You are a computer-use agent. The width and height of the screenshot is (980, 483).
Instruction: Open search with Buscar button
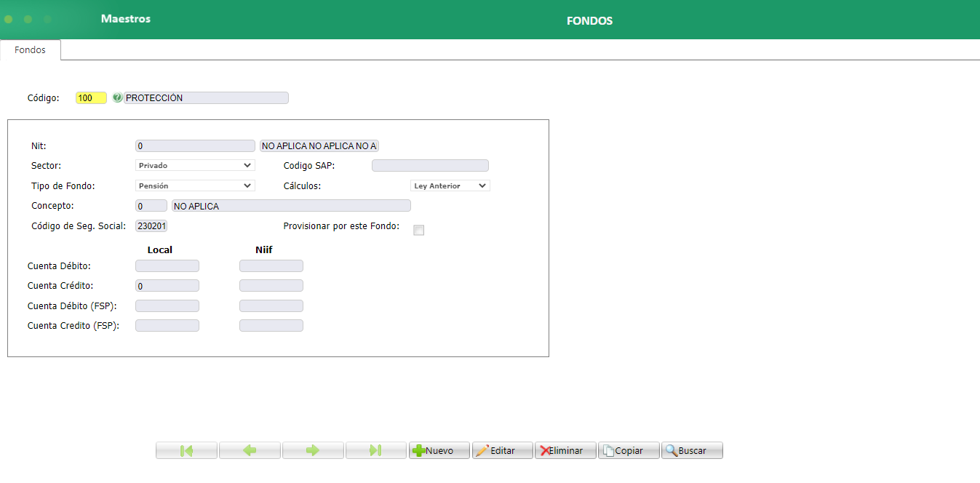pyautogui.click(x=692, y=450)
